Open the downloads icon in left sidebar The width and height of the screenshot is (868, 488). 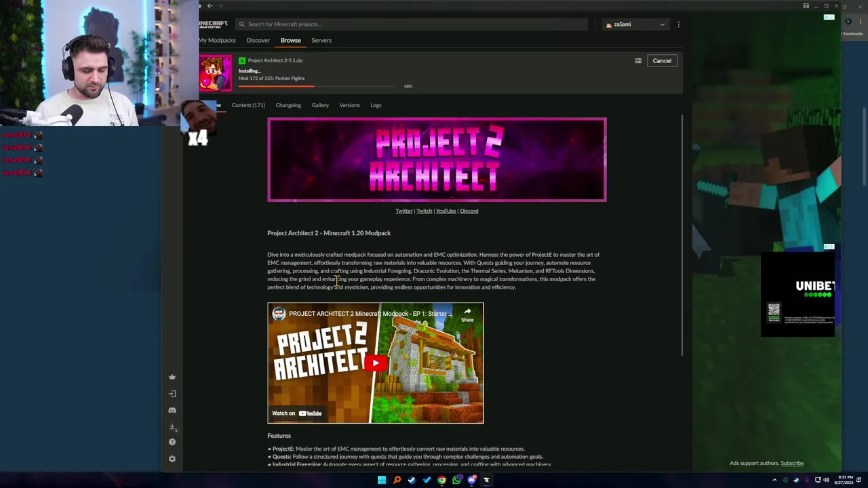172,426
